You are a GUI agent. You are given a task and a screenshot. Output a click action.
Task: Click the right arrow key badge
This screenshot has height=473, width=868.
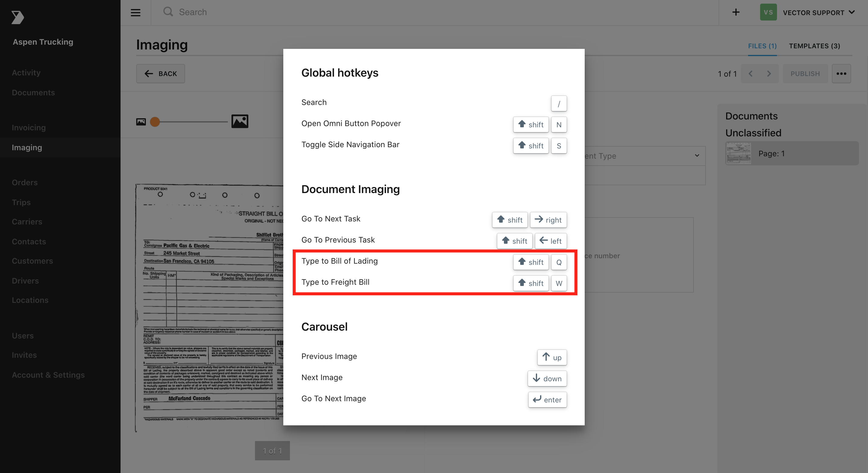548,220
